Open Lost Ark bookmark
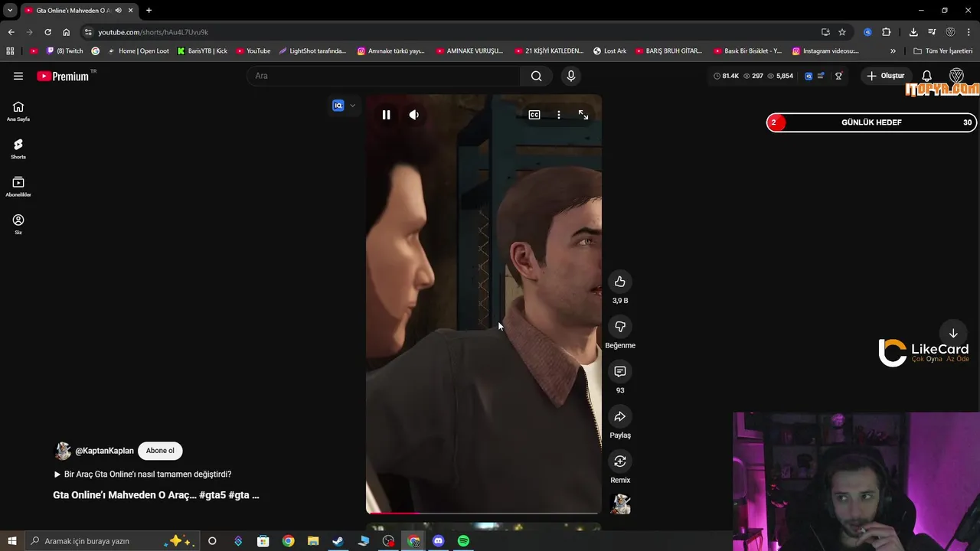Screen dimensions: 980x551 click(610, 51)
